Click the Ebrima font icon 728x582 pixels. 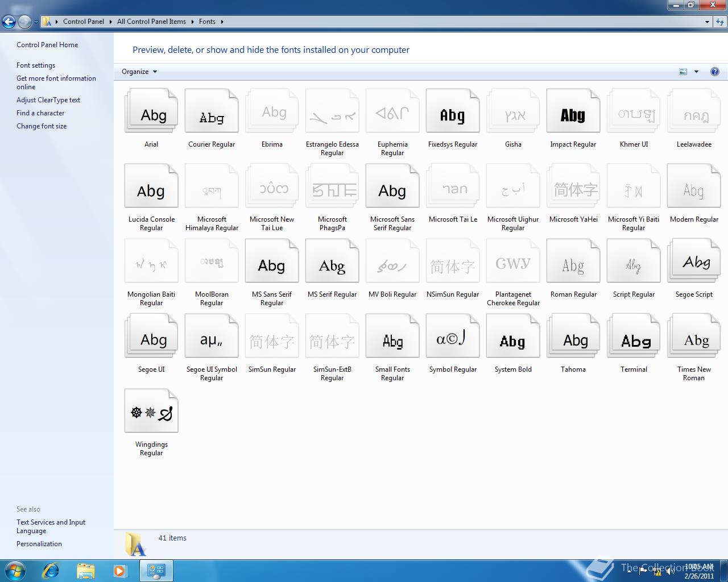point(272,111)
